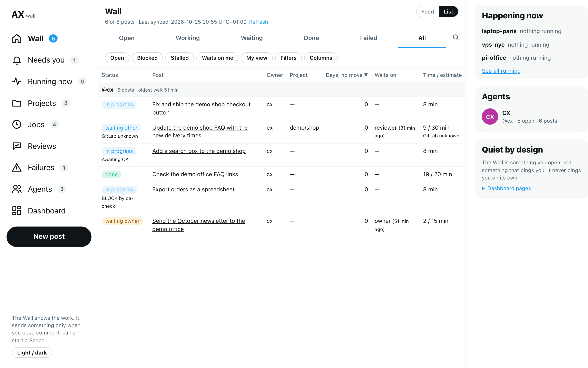Screen dimensions: 588x368
Task: Open Add a search box post
Action: point(199,151)
